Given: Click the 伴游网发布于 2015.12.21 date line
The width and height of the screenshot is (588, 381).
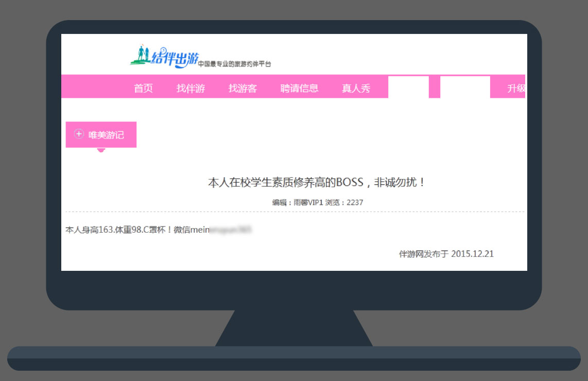Looking at the screenshot, I should [x=446, y=254].
